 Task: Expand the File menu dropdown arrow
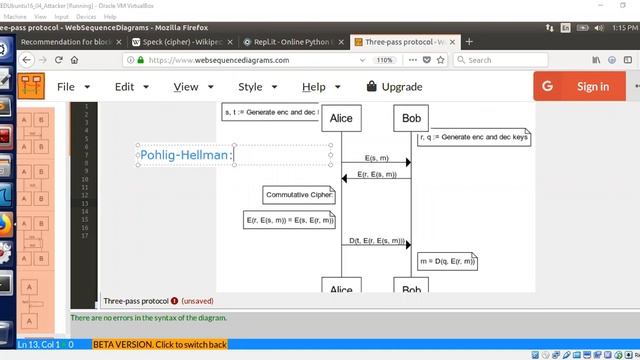[87, 87]
